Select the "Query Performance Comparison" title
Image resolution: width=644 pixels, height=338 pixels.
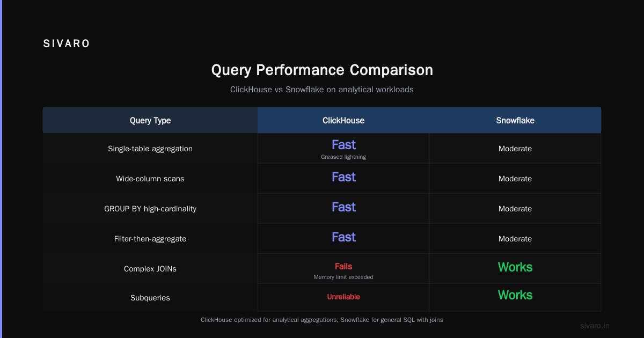click(322, 70)
